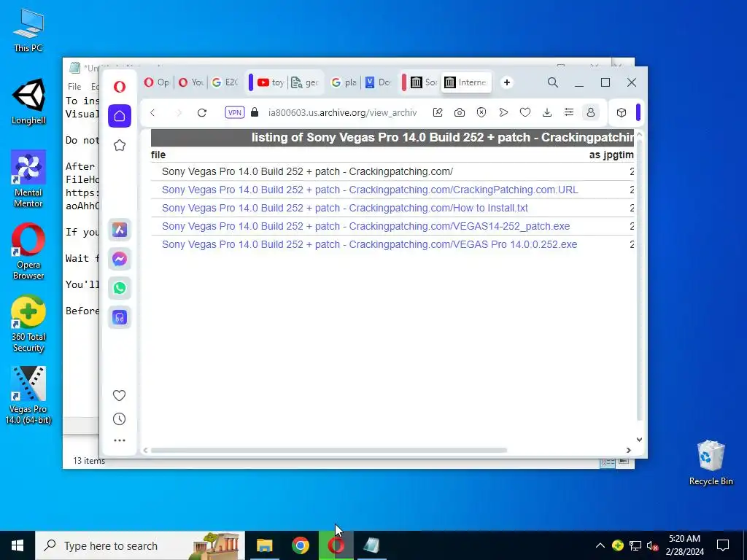Click the send flow arrow icon
This screenshot has height=560, width=747.
(503, 112)
